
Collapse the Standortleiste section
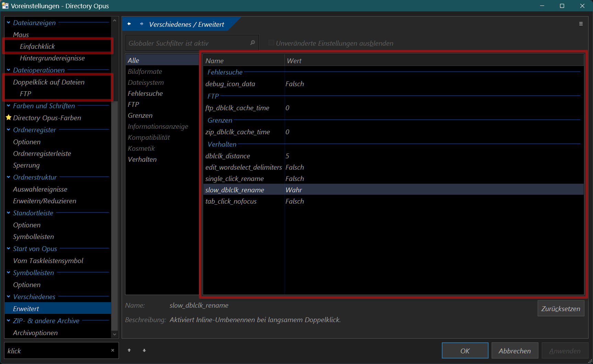(9, 213)
